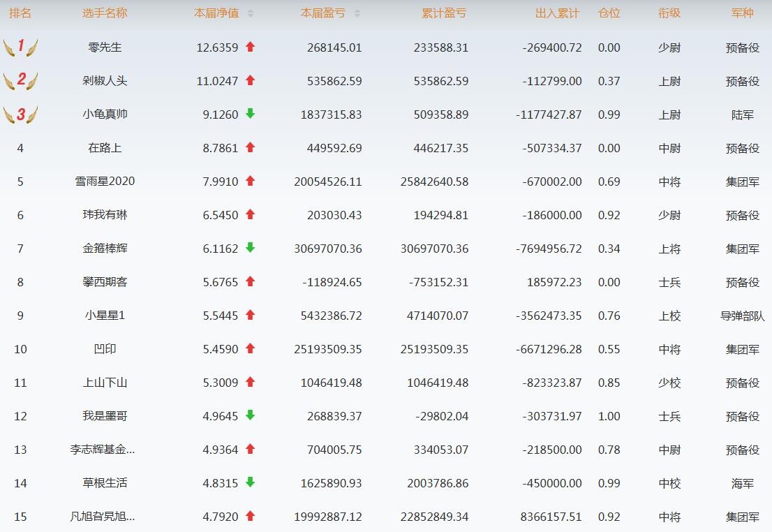Open player 剁椒人头 profile
772x532 pixels.
[x=105, y=81]
